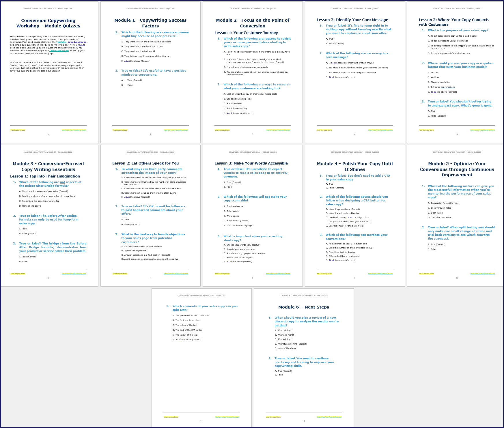This screenshot has width=504, height=428.
Task: Click the question about revisiting your customer persona
Action: click(x=257, y=42)
